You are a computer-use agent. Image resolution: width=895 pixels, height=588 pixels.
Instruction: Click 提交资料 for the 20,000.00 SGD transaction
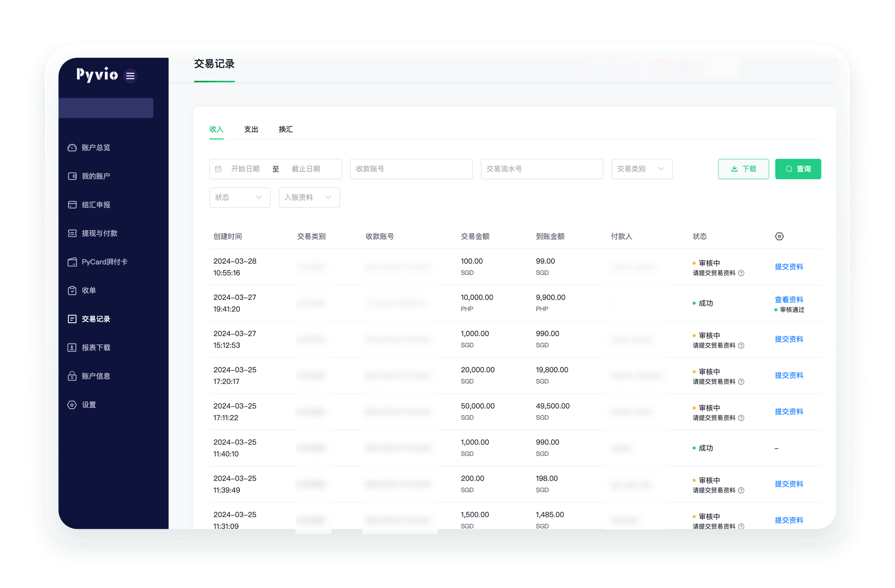click(x=788, y=376)
